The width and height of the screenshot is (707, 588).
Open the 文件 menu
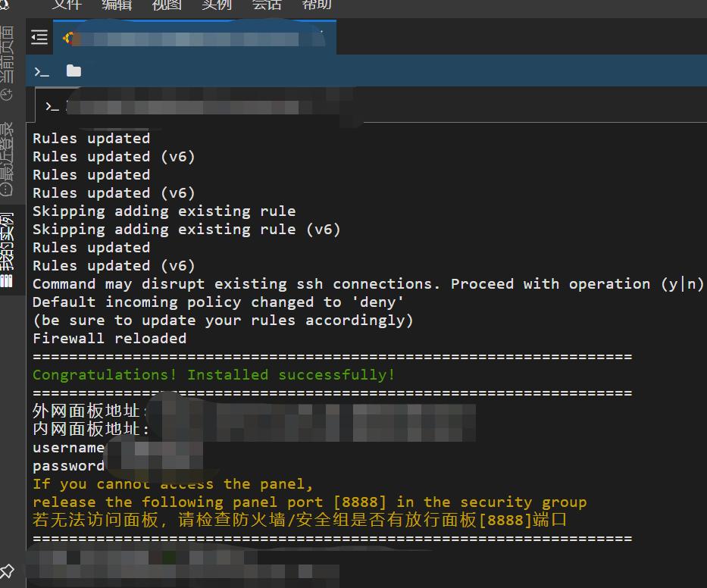coord(66,5)
